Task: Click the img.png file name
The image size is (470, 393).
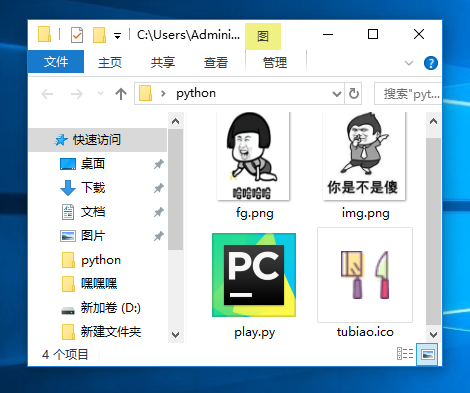Action: [366, 213]
